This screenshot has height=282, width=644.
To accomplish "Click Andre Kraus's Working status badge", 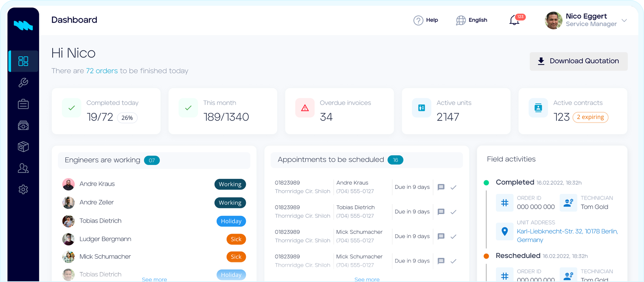I will click(230, 184).
